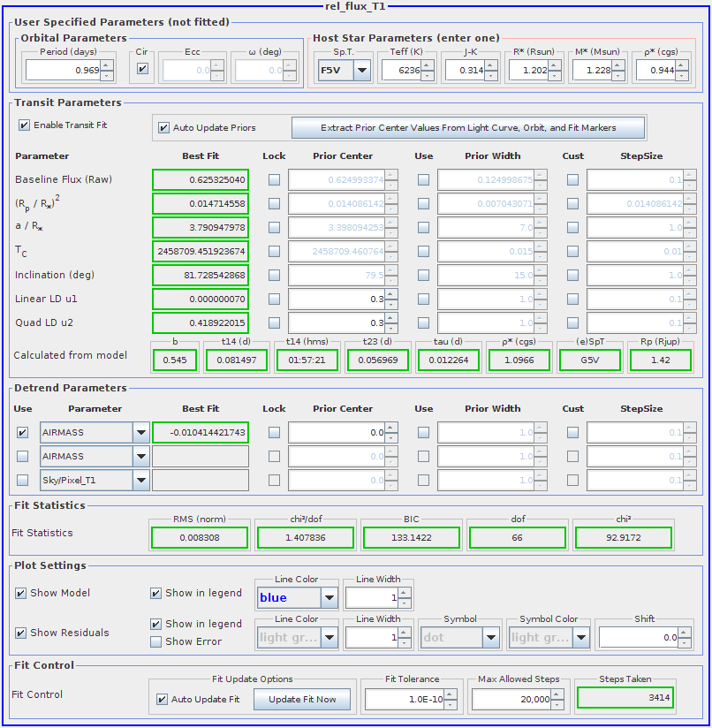Decrease Quad LD u2 prior center
Image resolution: width=712 pixels, height=728 pixels.
point(391,328)
